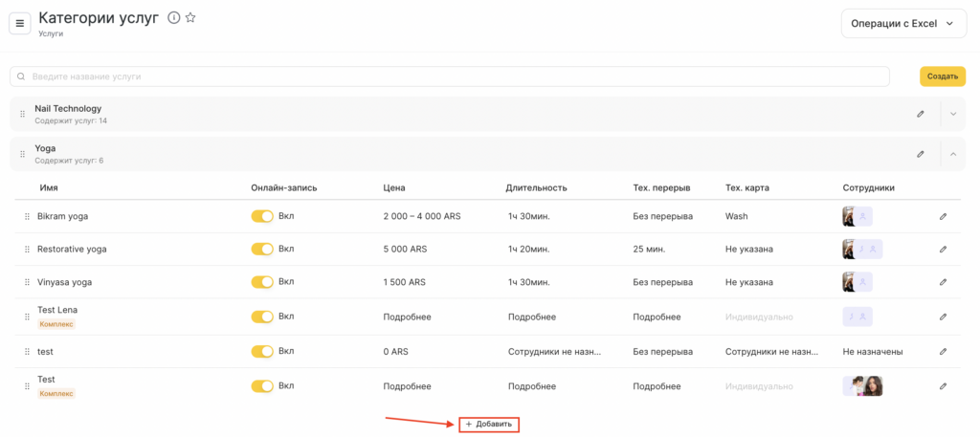Click the info icon beside page title

click(x=173, y=18)
